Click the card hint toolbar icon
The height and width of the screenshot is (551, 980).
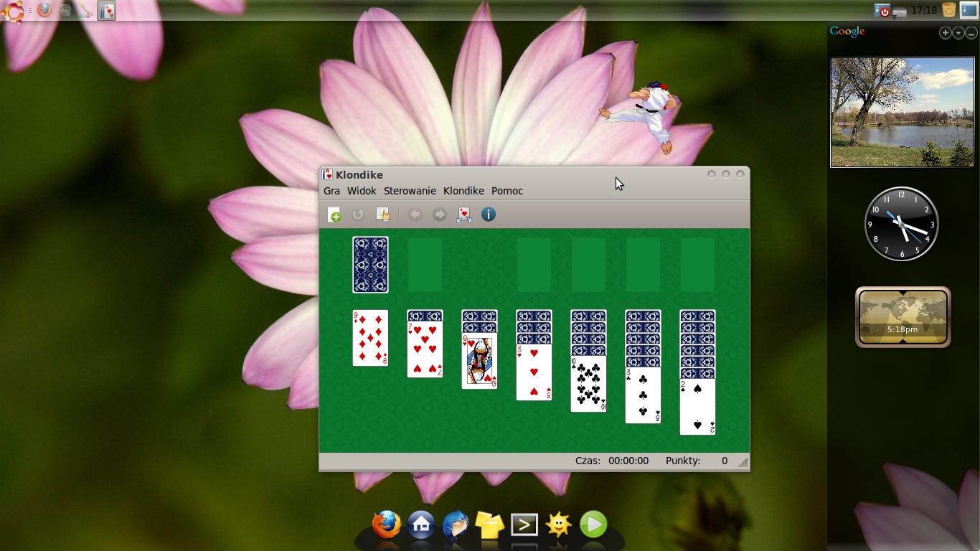[x=464, y=215]
